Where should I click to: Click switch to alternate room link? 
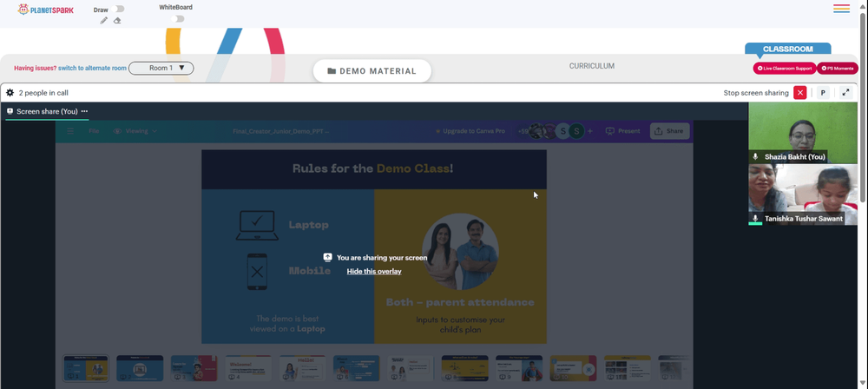click(93, 68)
